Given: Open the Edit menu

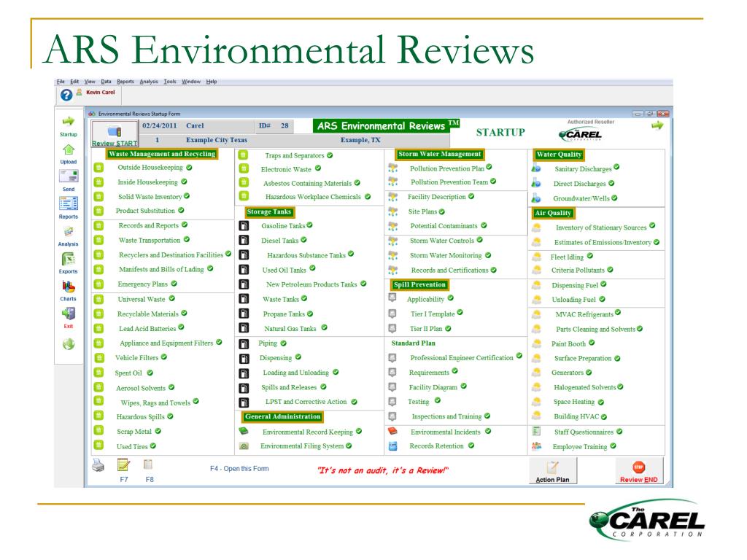Looking at the screenshot, I should point(74,82).
